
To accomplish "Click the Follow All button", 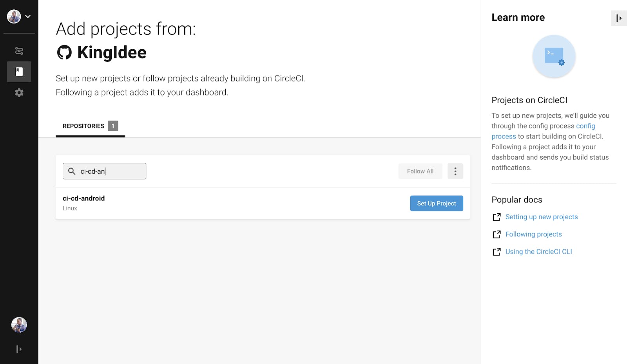I will [420, 171].
